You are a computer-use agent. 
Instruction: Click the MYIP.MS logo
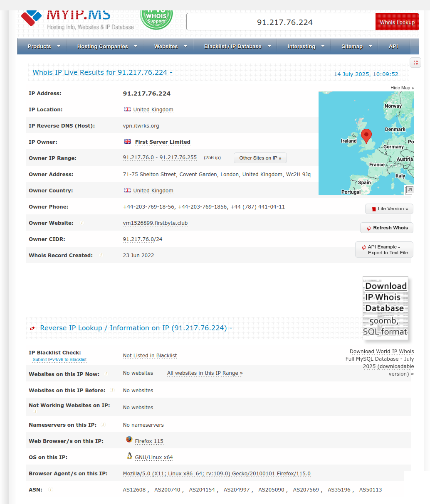click(x=67, y=17)
